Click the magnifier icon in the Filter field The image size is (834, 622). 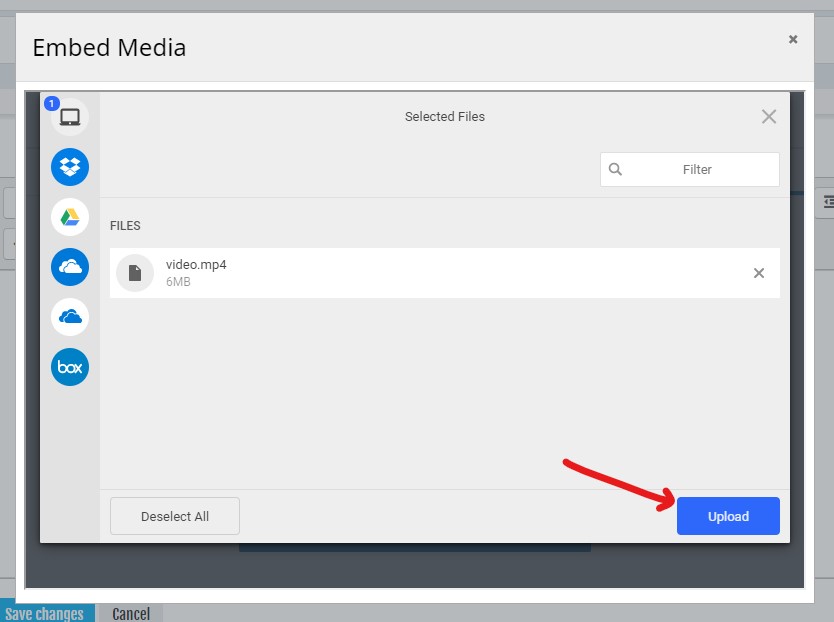(x=615, y=169)
